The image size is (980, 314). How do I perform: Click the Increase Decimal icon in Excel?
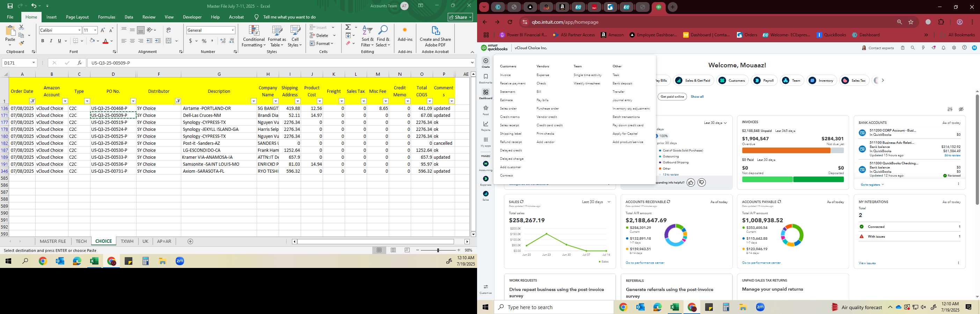coord(223,41)
